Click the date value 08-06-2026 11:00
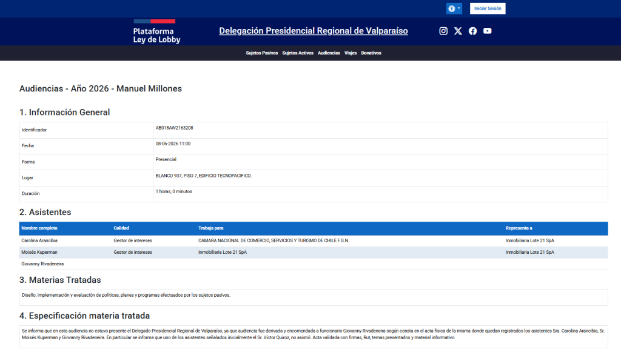This screenshot has height=364, width=621. point(173,144)
